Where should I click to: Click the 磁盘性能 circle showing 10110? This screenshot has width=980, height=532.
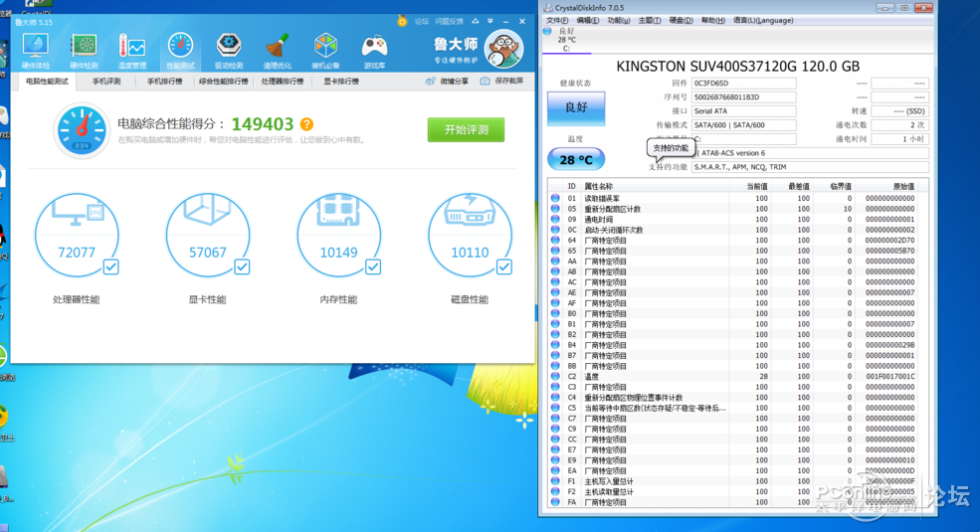click(470, 235)
